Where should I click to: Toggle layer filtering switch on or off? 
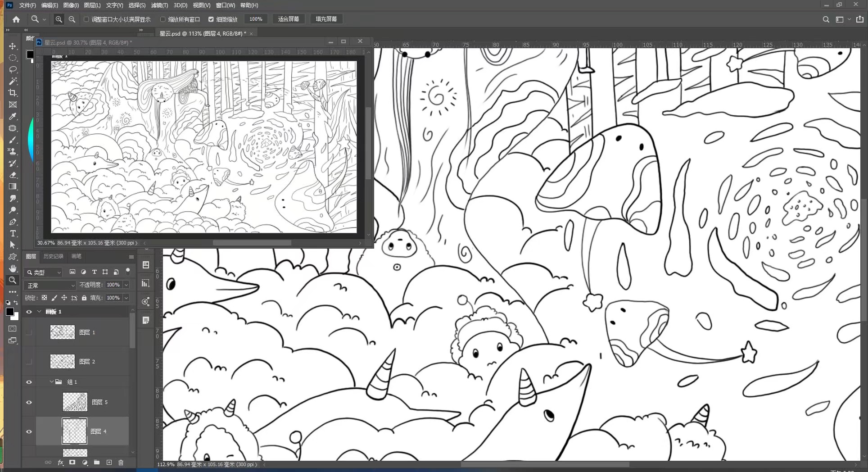click(x=128, y=271)
